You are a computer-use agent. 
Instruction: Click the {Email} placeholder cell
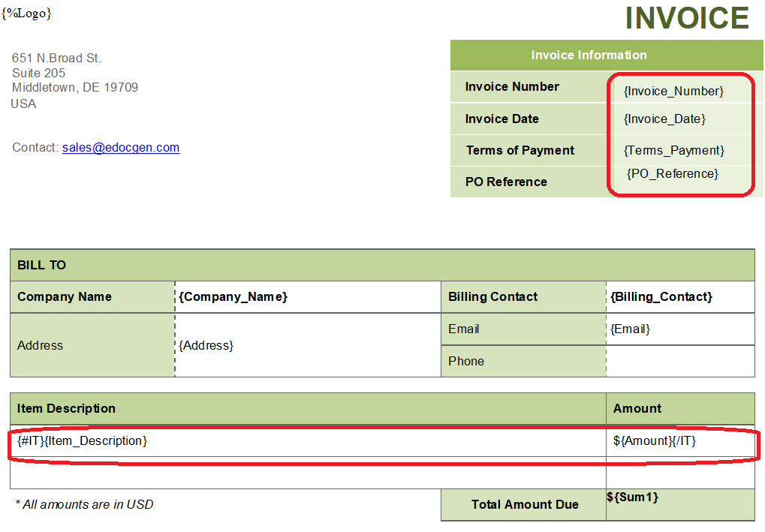pyautogui.click(x=631, y=329)
